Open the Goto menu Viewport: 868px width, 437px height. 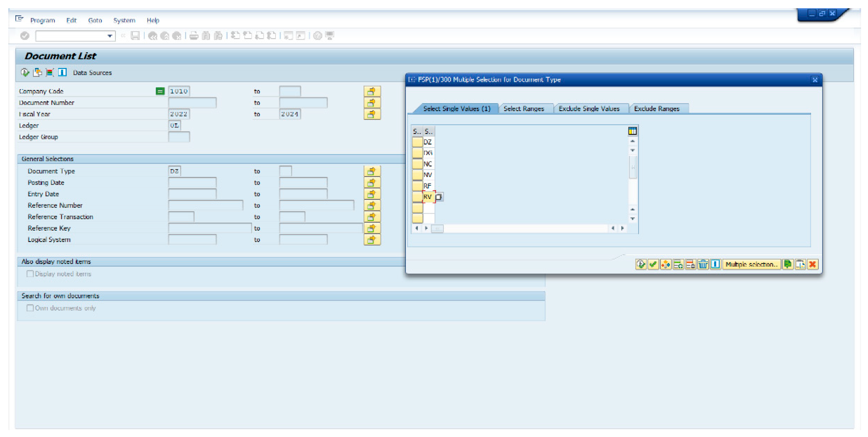(x=95, y=20)
